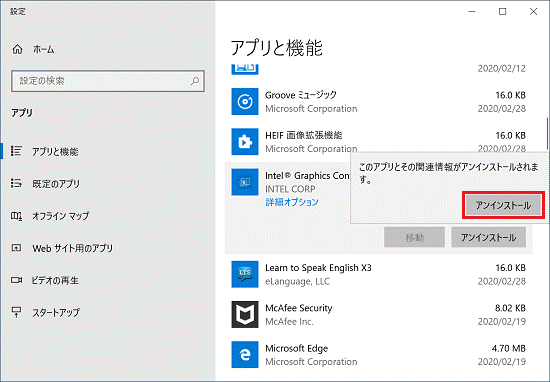Screen dimensions: 550x382
Task: Maximize the 設定 window
Action: point(502,12)
